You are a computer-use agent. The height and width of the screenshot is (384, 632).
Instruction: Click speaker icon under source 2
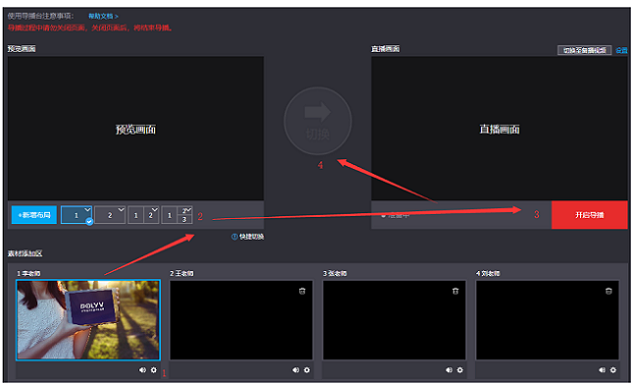(295, 369)
